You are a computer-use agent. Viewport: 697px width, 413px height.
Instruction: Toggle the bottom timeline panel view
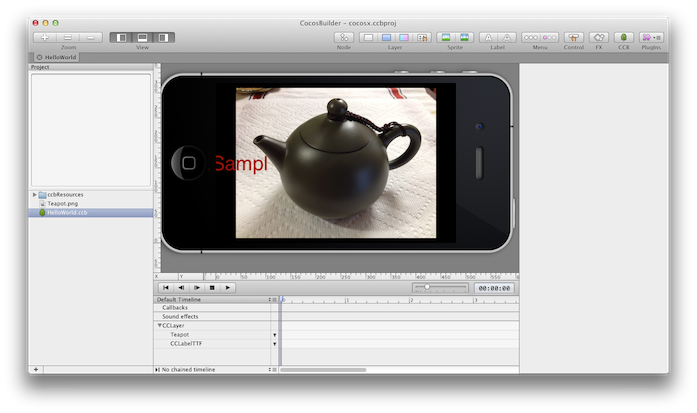(142, 37)
